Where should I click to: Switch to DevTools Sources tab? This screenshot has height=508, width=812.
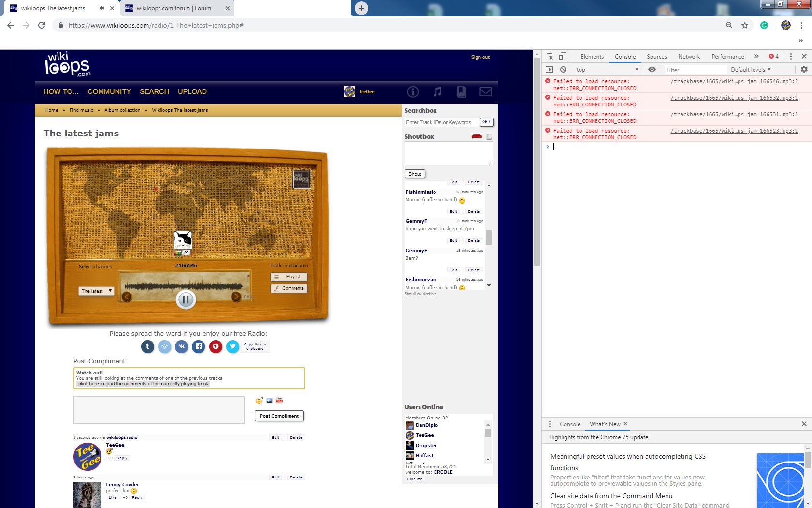pyautogui.click(x=657, y=57)
